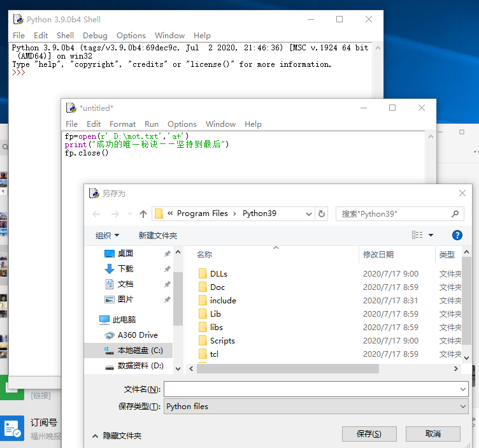
Task: Expand the address bar path dropdown
Action: [x=308, y=214]
